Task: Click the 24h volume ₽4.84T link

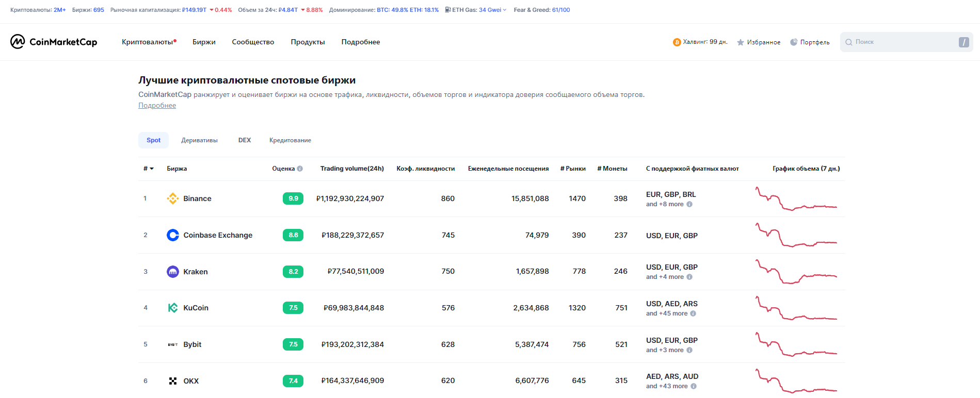Action: (x=288, y=10)
